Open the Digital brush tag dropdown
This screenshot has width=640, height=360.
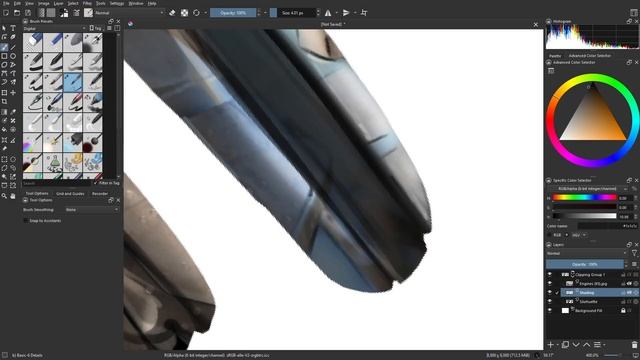[54, 29]
